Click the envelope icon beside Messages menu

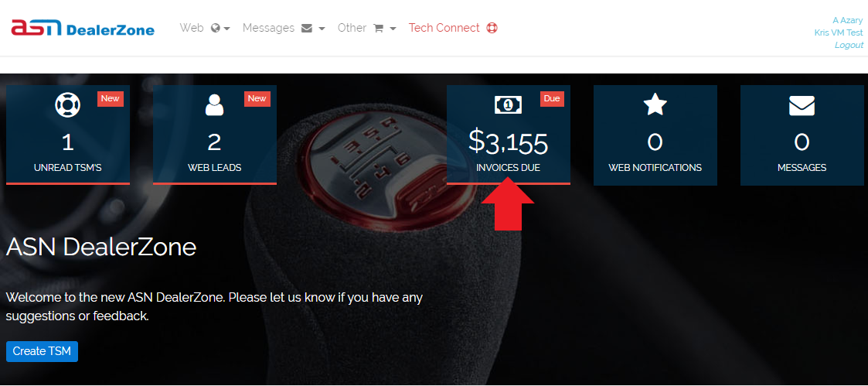tap(307, 29)
